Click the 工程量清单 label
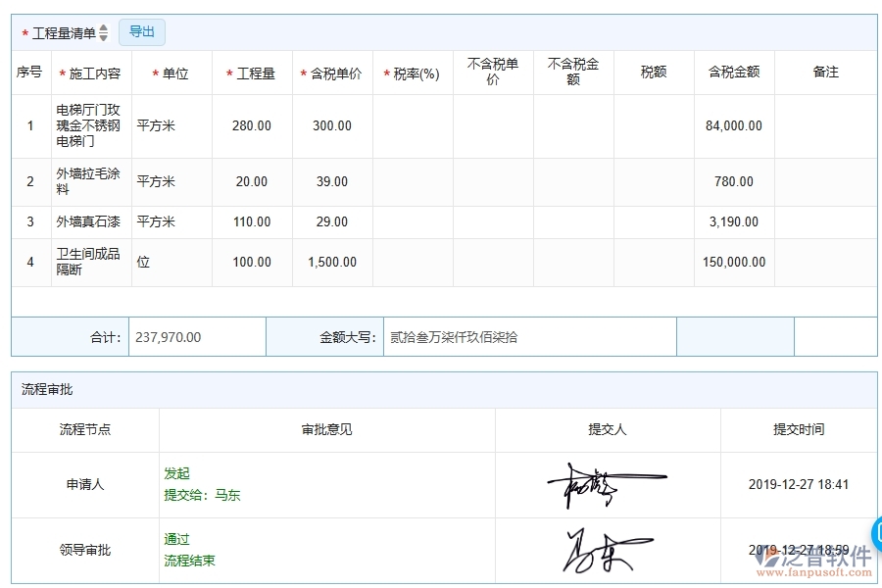The image size is (882, 588). 62,31
